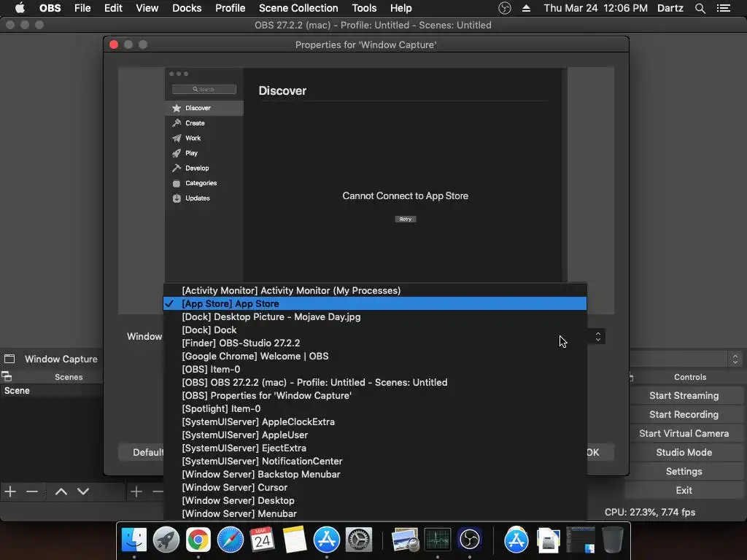Select [OBS] Item-0 in the list
The width and height of the screenshot is (747, 560).
click(375, 369)
